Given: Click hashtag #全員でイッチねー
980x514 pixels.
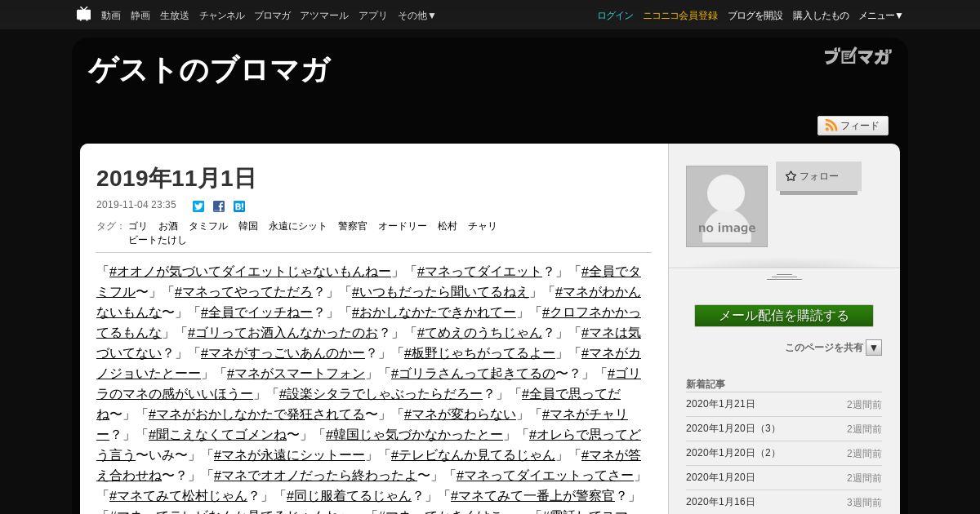Looking at the screenshot, I should point(256,312).
